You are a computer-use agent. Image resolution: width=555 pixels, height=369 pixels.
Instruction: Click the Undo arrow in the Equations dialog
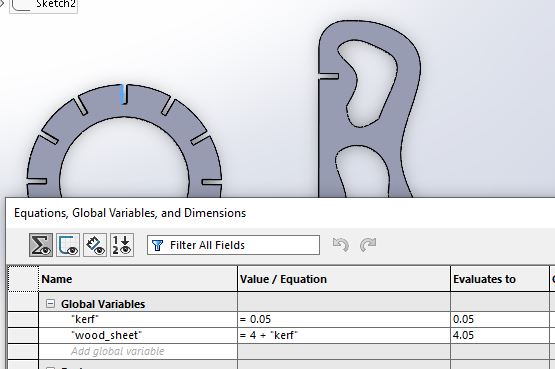pos(341,244)
